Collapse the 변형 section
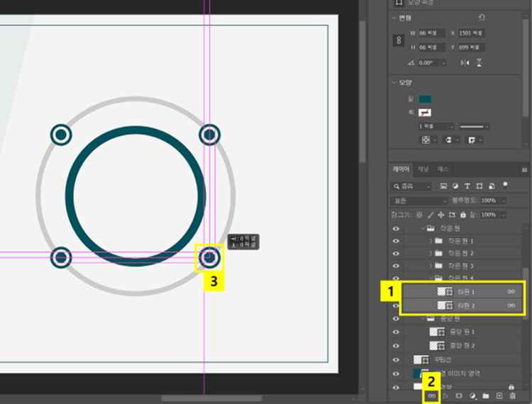This screenshot has width=532, height=404. pos(394,18)
